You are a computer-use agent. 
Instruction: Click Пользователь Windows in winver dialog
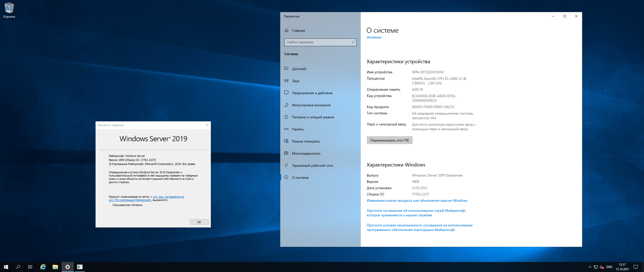[127, 205]
